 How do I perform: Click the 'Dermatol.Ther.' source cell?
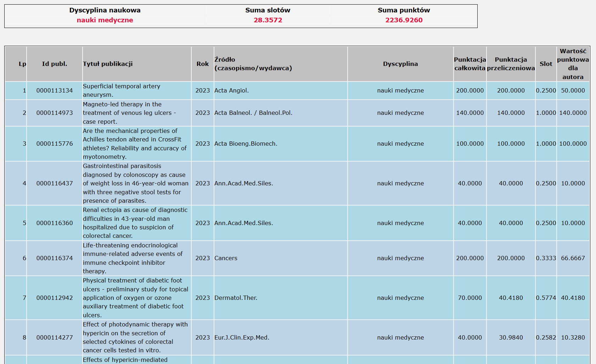[x=236, y=298]
